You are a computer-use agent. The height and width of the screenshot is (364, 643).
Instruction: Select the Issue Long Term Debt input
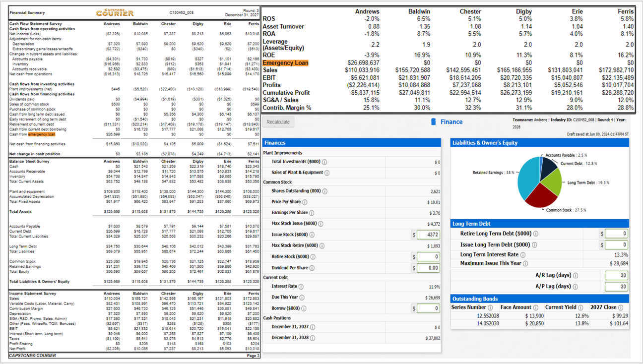tap(617, 245)
